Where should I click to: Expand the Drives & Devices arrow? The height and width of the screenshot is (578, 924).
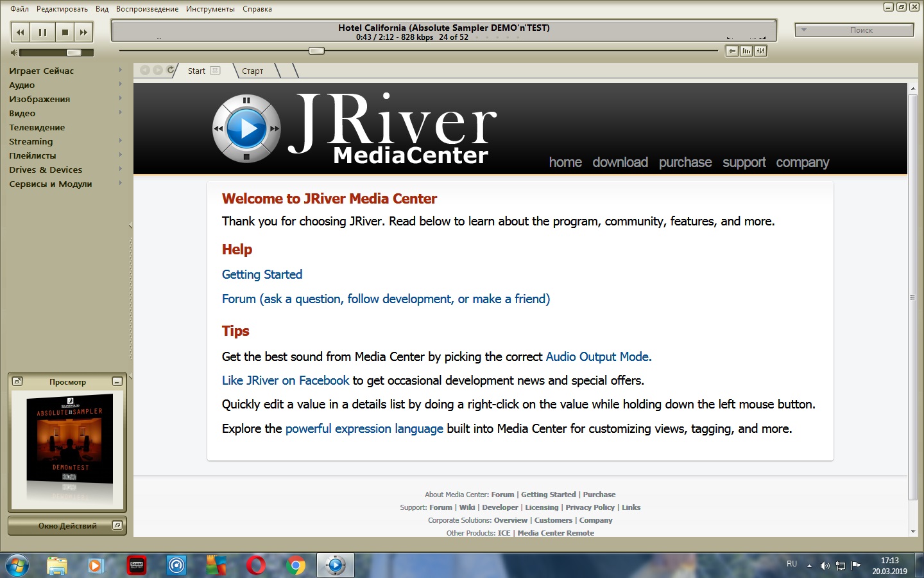point(120,169)
